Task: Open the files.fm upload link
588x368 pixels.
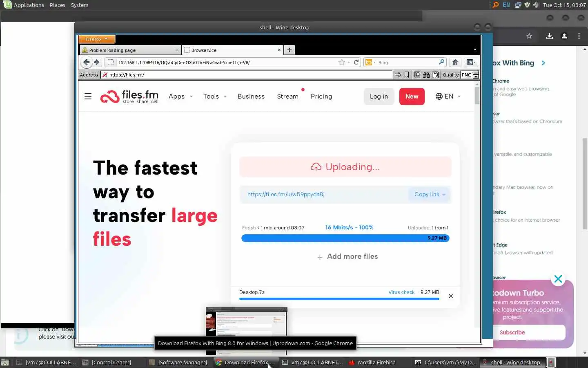Action: tap(286, 195)
